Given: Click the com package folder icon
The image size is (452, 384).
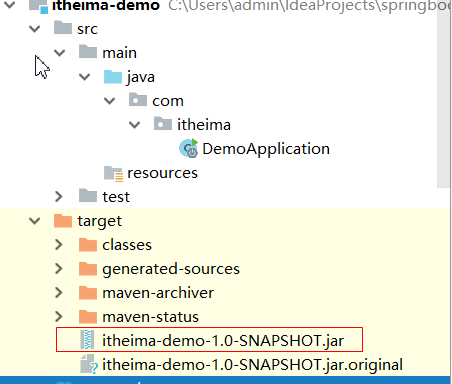Looking at the screenshot, I should click(138, 100).
